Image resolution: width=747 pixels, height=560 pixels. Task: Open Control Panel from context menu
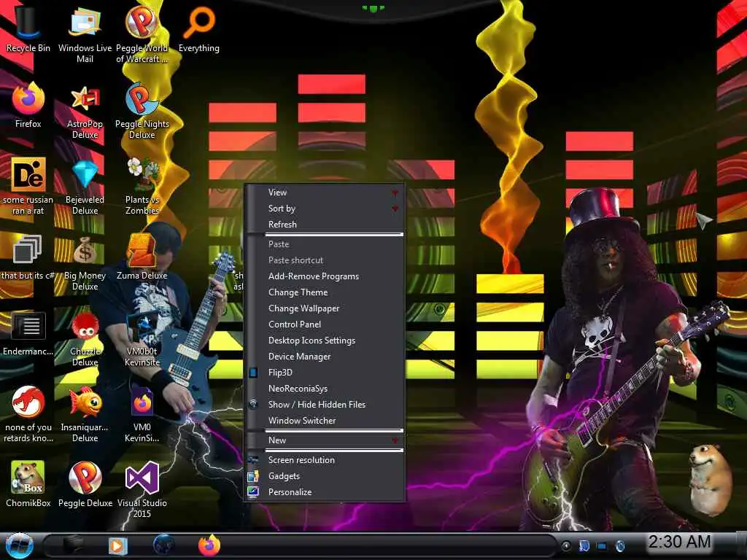[325, 324]
